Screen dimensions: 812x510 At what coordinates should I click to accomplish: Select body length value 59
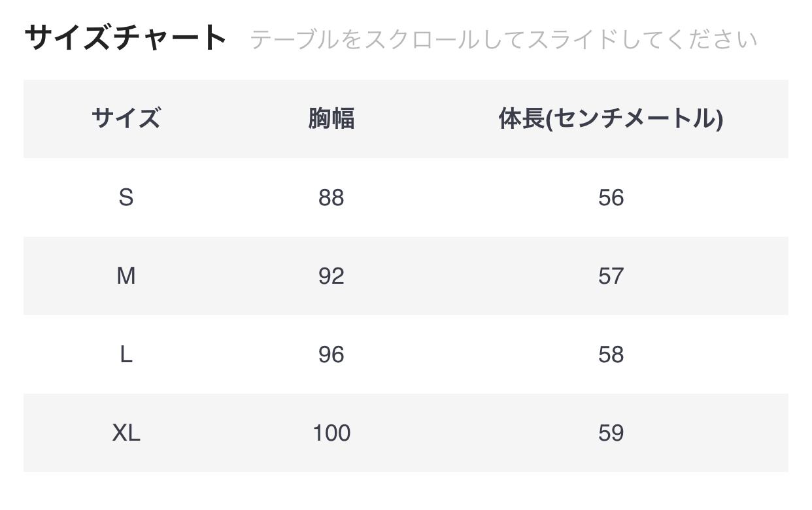tap(611, 433)
